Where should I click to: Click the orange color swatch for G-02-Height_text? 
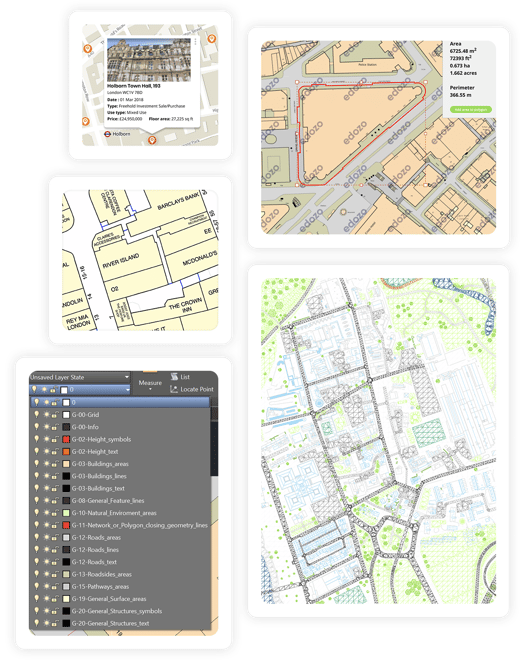pyautogui.click(x=66, y=451)
